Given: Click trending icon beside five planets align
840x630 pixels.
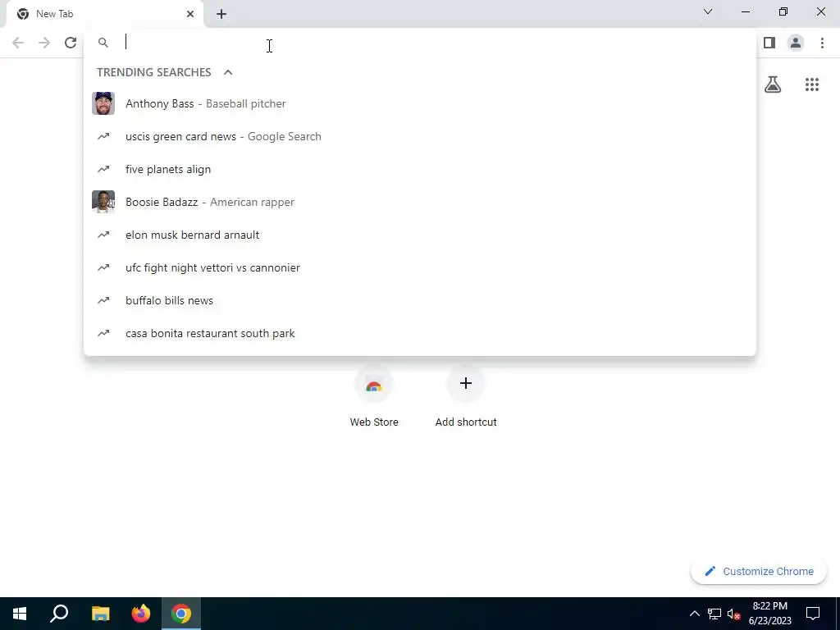Looking at the screenshot, I should [x=103, y=169].
